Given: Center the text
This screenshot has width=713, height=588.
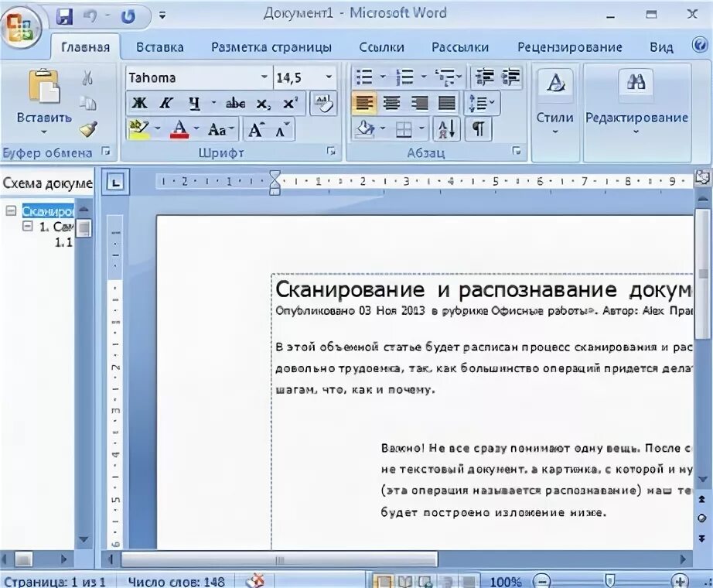Looking at the screenshot, I should [x=391, y=104].
